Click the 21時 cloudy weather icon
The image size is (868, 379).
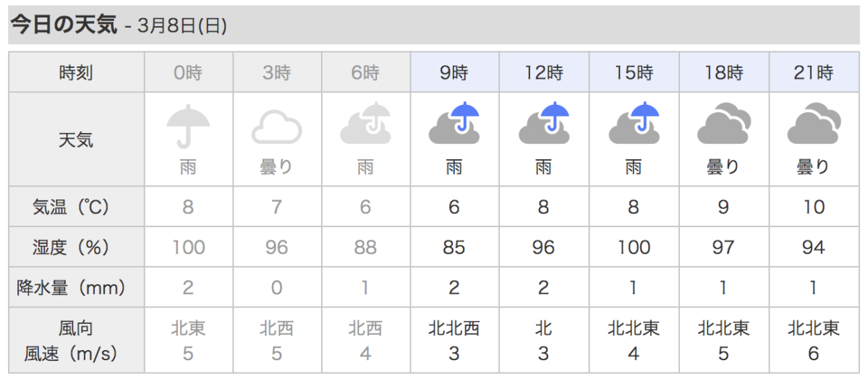pos(813,126)
